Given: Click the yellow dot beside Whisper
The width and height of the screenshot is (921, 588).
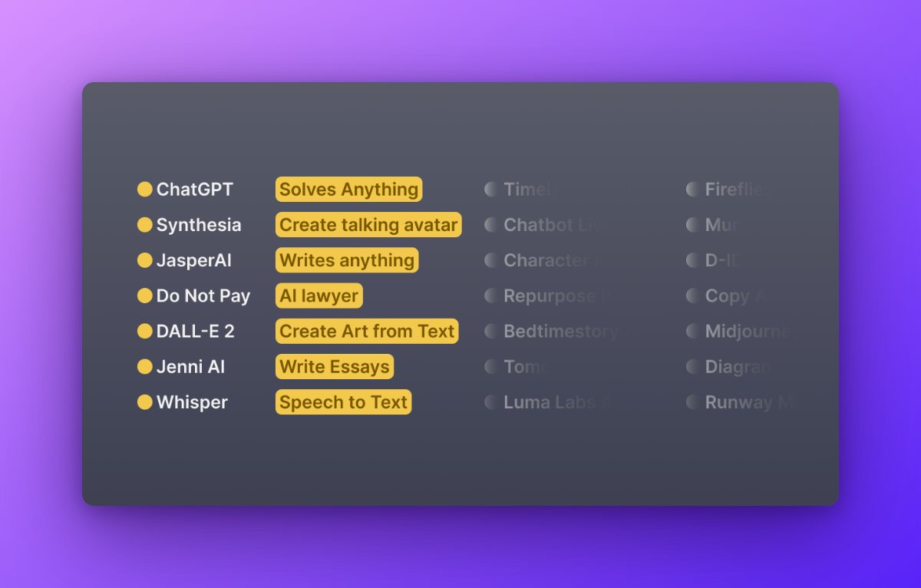Looking at the screenshot, I should tap(144, 401).
